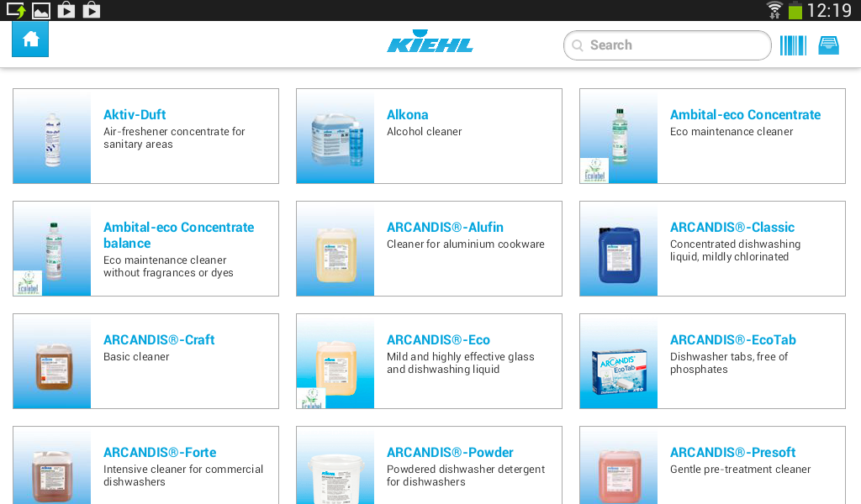Tap the Home icon button
Viewport: 861px width, 504px height.
coord(30,39)
